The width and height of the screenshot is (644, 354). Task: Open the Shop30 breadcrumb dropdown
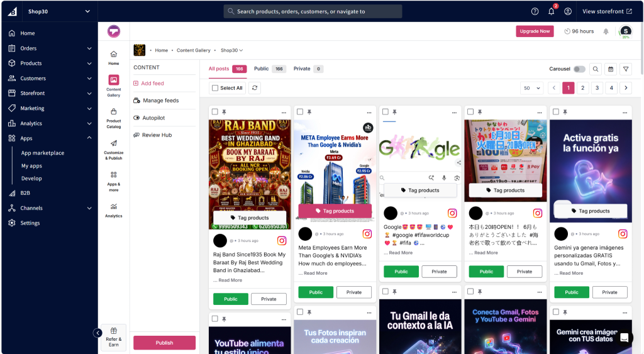231,50
